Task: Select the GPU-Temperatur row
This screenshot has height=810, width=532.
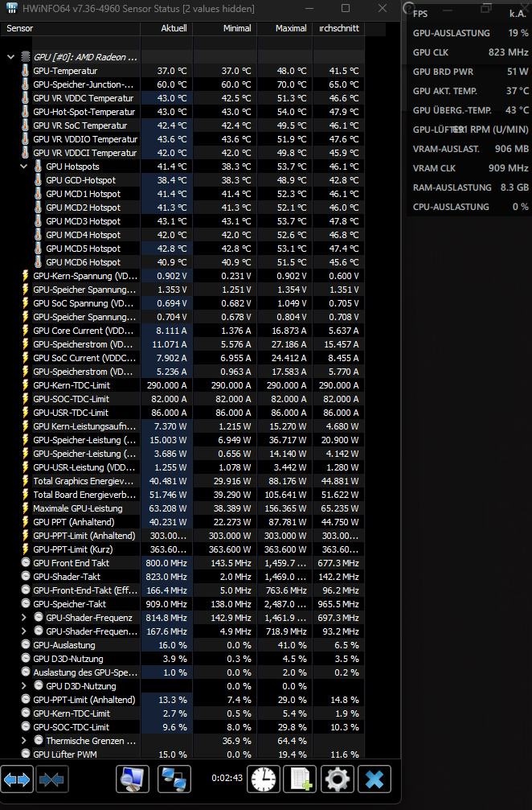Action: (182, 71)
